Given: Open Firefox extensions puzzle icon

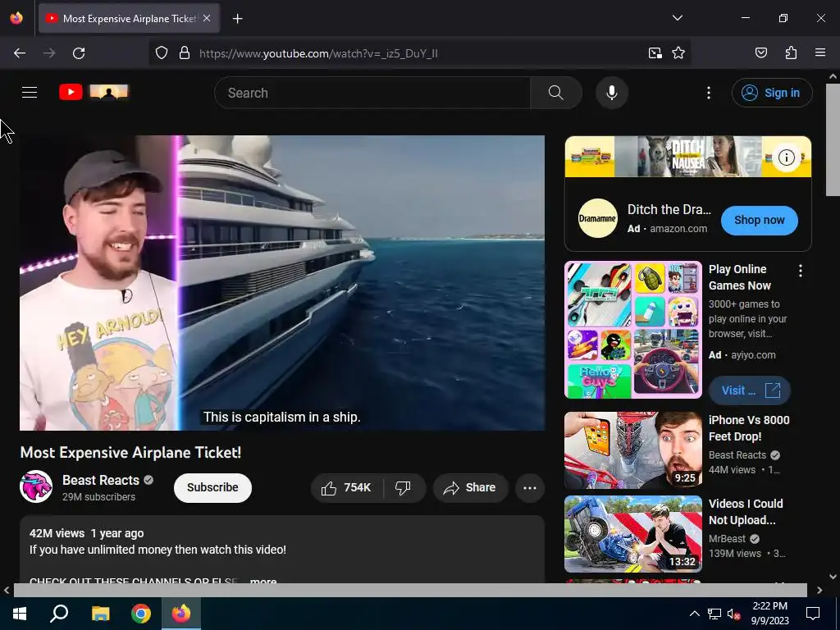Looking at the screenshot, I should click(x=791, y=53).
